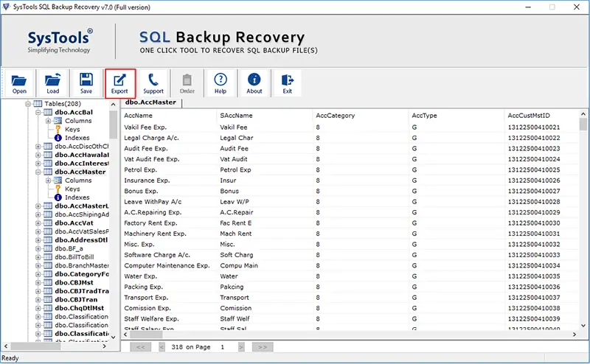Select the 'Staff Welfare Exp.' cell
Screen dimensions: 590x364
point(169,319)
